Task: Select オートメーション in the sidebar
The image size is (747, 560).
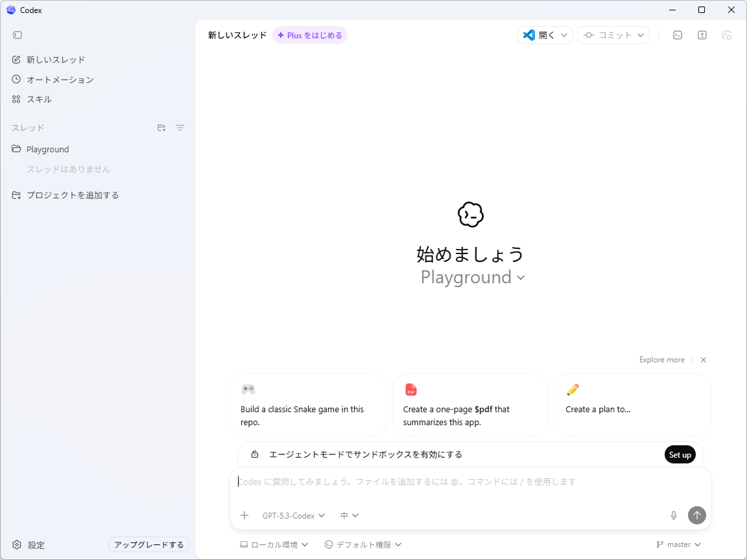Action: [x=60, y=79]
